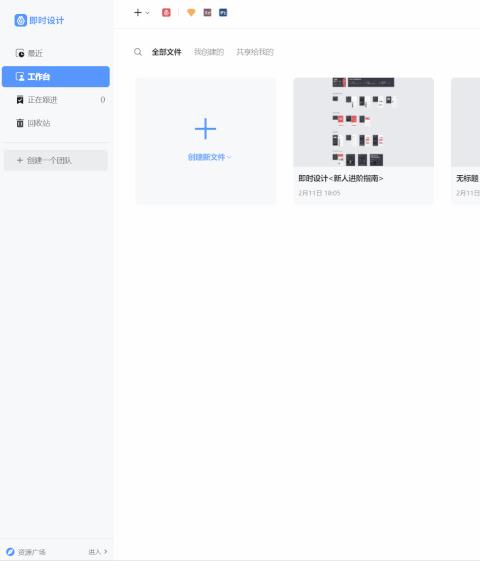Import a Sketch file via diamond icon
Viewport: 480px width, 561px height.
tap(191, 13)
